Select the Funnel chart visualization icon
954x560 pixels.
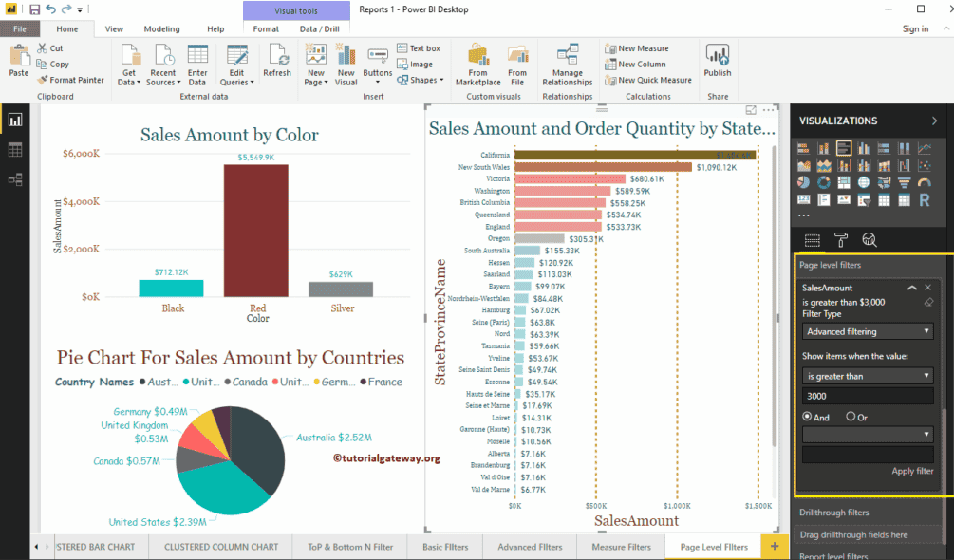click(904, 182)
